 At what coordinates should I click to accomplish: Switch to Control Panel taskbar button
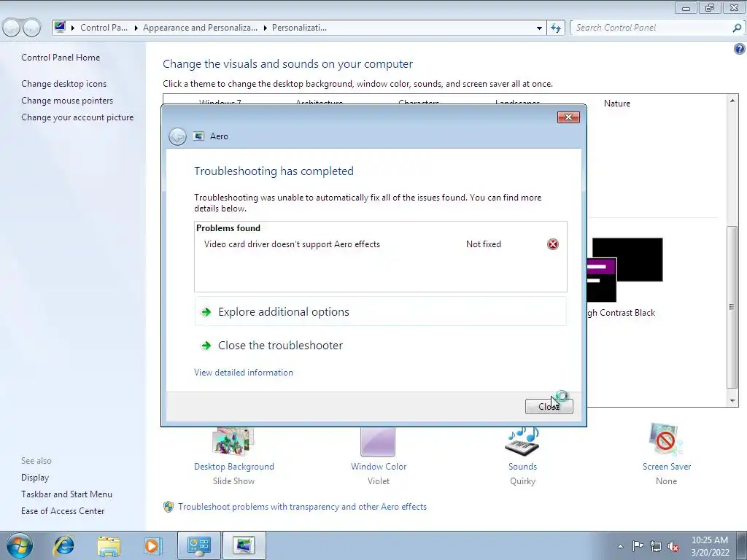pyautogui.click(x=198, y=545)
